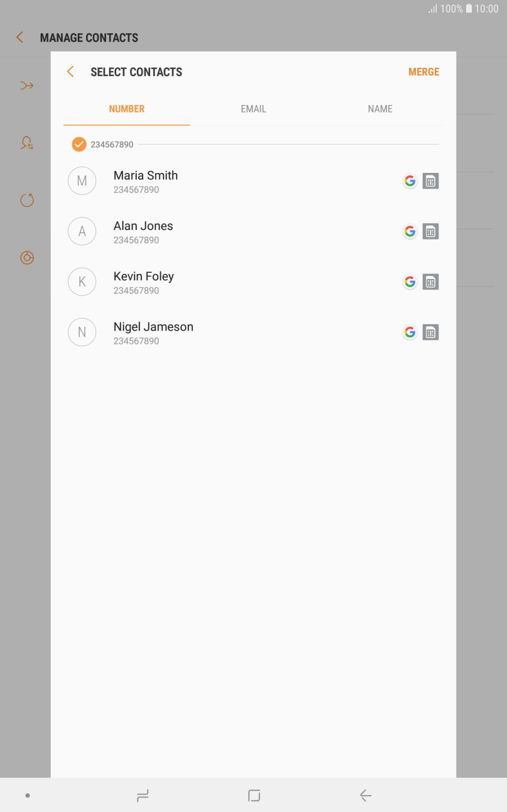The width and height of the screenshot is (507, 812).
Task: Tap Alan Jones's SIM card icon
Action: click(x=430, y=231)
